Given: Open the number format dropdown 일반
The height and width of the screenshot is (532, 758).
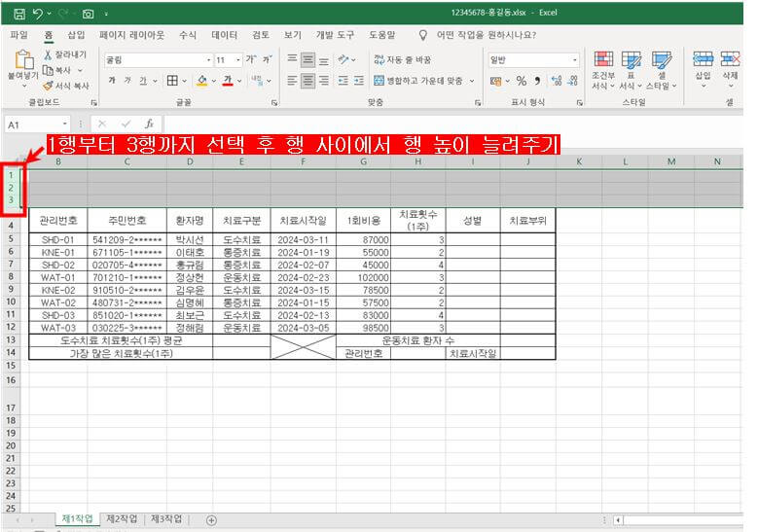Looking at the screenshot, I should tap(575, 60).
